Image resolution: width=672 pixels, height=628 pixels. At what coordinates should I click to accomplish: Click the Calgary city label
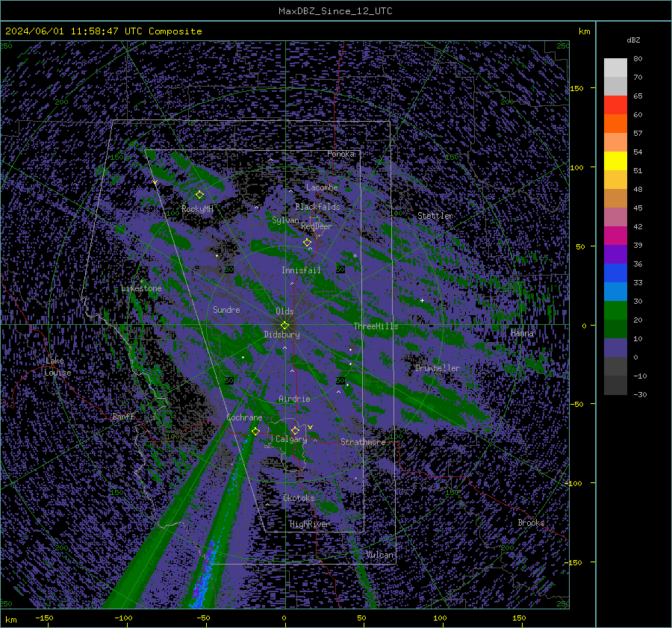[x=291, y=439]
